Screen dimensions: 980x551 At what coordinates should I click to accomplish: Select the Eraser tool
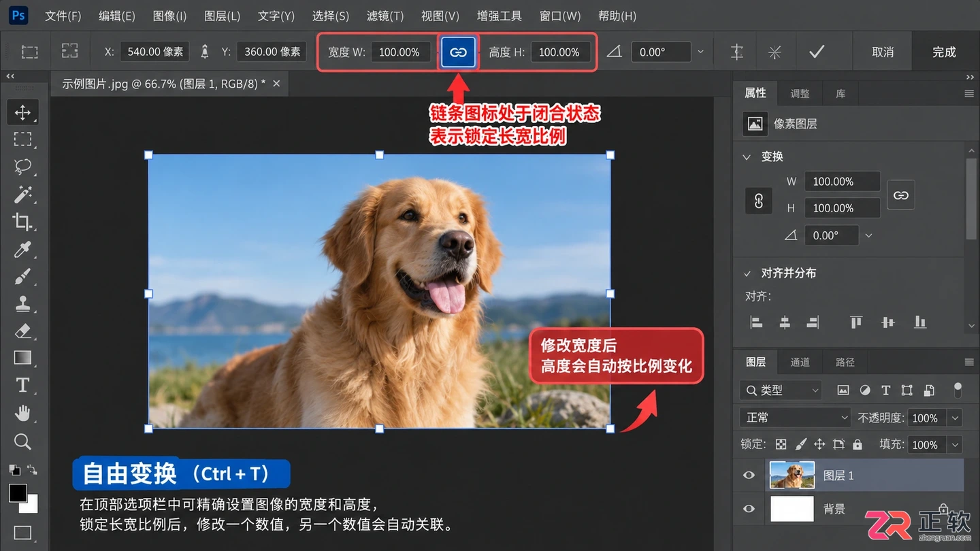pos(22,331)
